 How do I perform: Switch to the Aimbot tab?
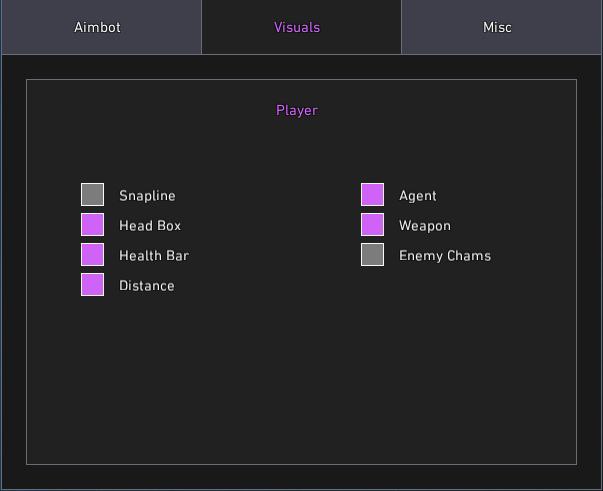(x=101, y=27)
